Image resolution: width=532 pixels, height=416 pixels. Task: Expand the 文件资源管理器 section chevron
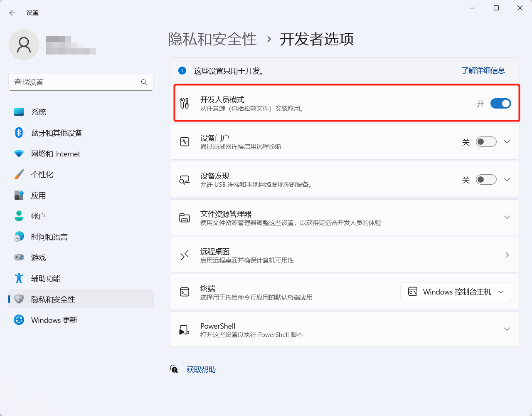click(507, 217)
